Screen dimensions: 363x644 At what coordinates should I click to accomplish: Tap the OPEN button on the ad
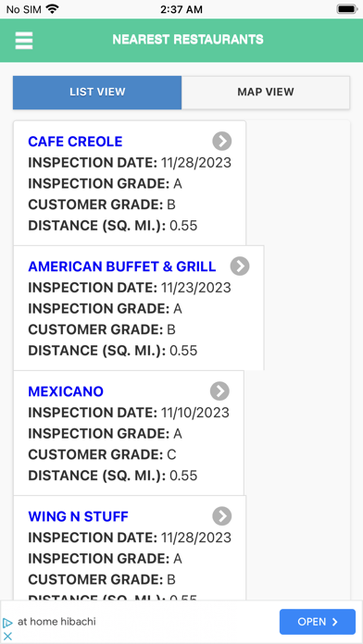pyautogui.click(x=318, y=622)
